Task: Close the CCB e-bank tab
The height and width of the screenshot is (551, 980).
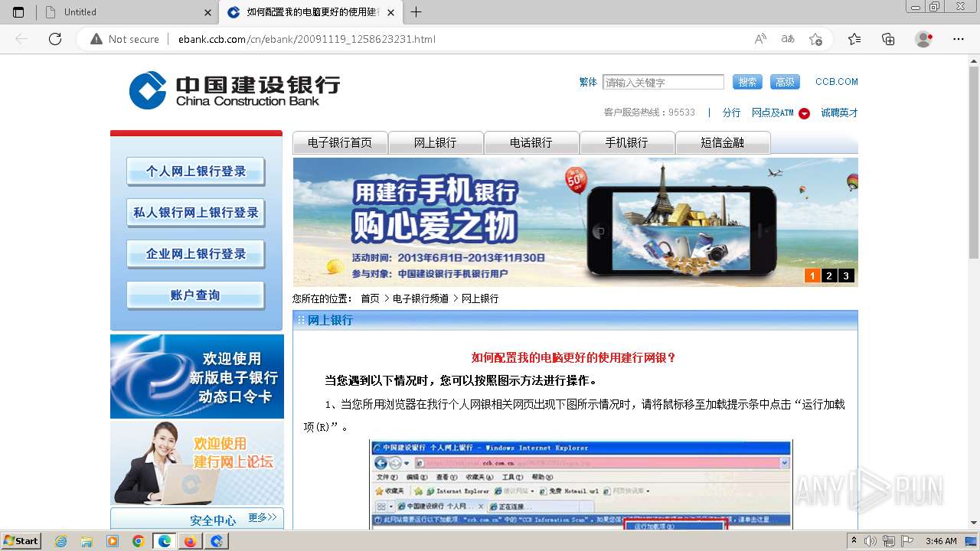Action: tap(391, 12)
